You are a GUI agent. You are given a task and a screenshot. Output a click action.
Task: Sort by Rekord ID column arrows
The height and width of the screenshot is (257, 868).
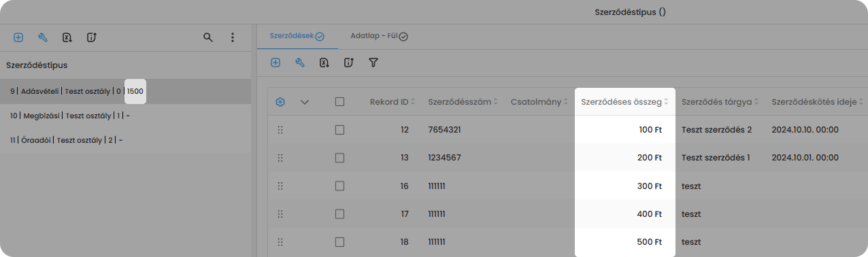point(414,102)
